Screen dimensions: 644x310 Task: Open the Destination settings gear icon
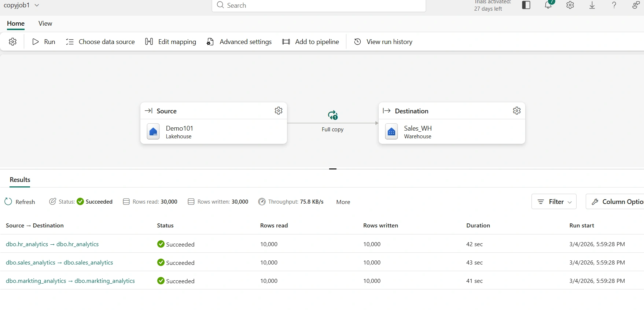[517, 111]
